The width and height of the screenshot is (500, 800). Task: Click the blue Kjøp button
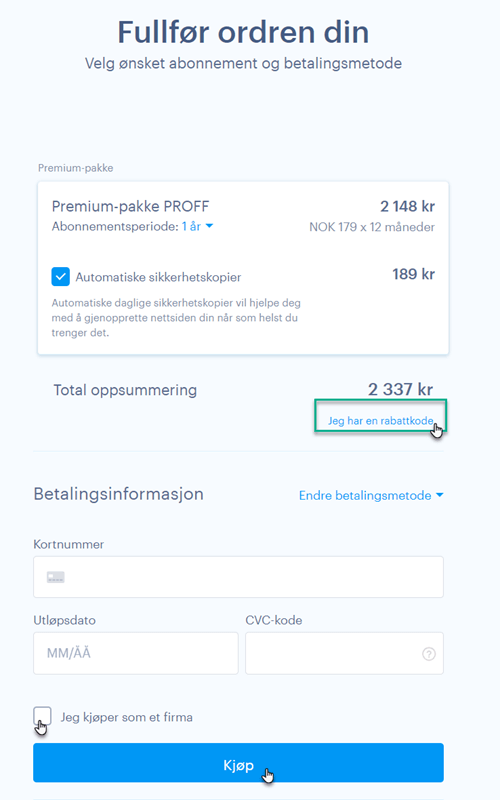(238, 763)
